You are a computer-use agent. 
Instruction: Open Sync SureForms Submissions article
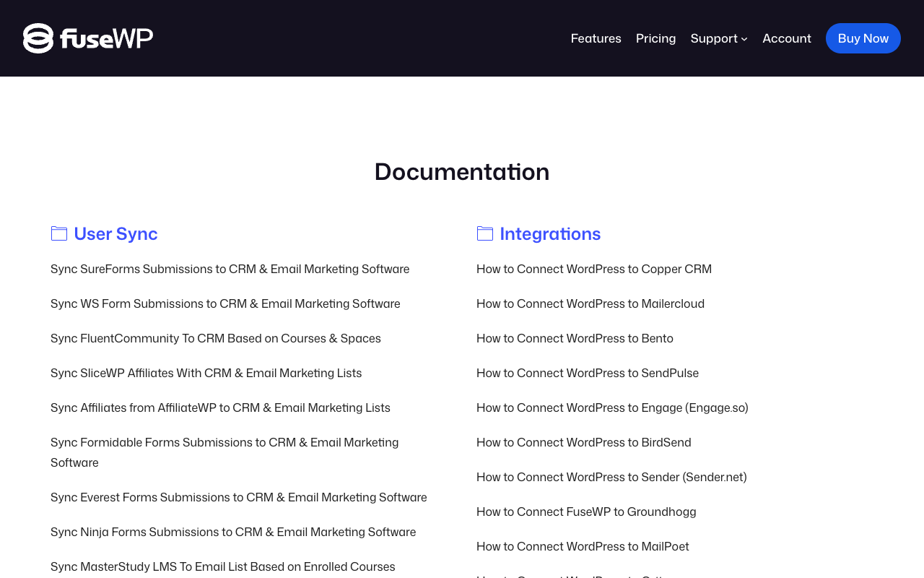[230, 269]
